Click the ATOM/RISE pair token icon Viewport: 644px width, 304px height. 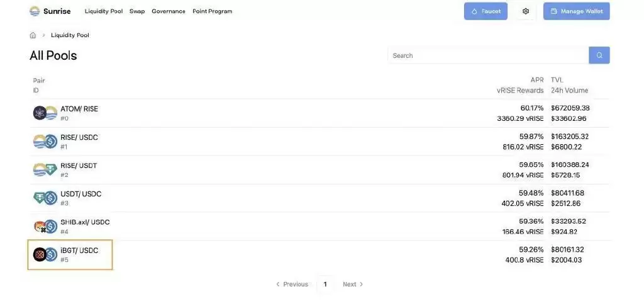tap(45, 113)
